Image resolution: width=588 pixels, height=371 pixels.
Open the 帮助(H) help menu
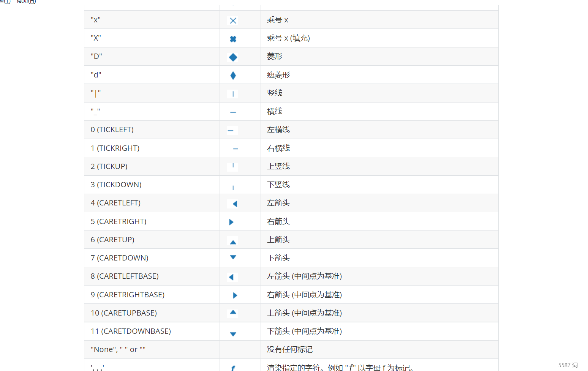tap(25, 2)
